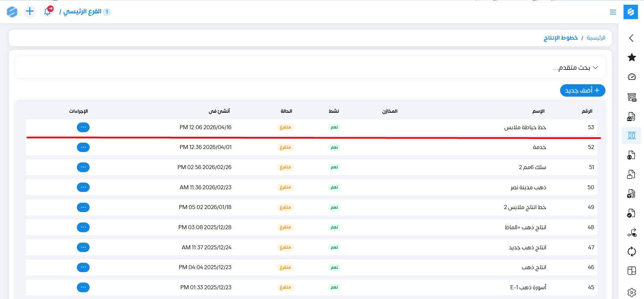Select the highlighted production lines sidebar icon
This screenshot has height=299, width=644.
point(632,136)
